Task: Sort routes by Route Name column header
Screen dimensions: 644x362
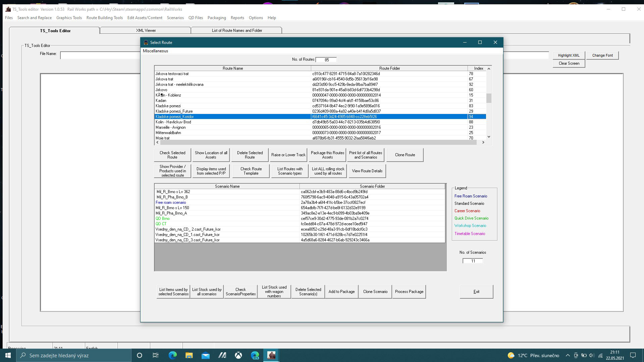Action: point(233,68)
